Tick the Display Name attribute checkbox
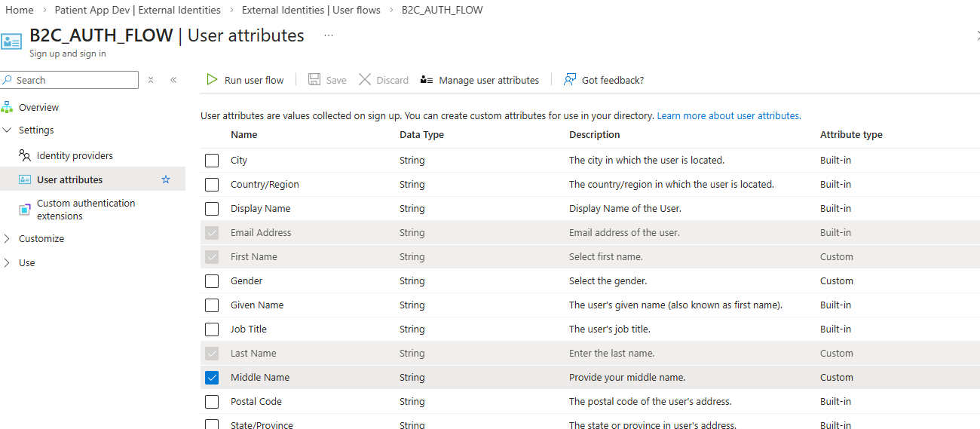Image resolution: width=980 pixels, height=429 pixels. (x=212, y=209)
